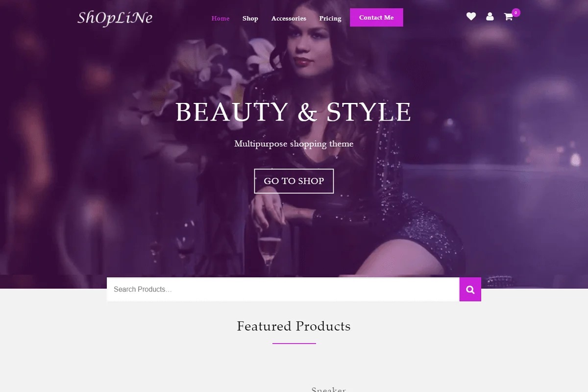Open the Pricing menu item

pos(330,18)
